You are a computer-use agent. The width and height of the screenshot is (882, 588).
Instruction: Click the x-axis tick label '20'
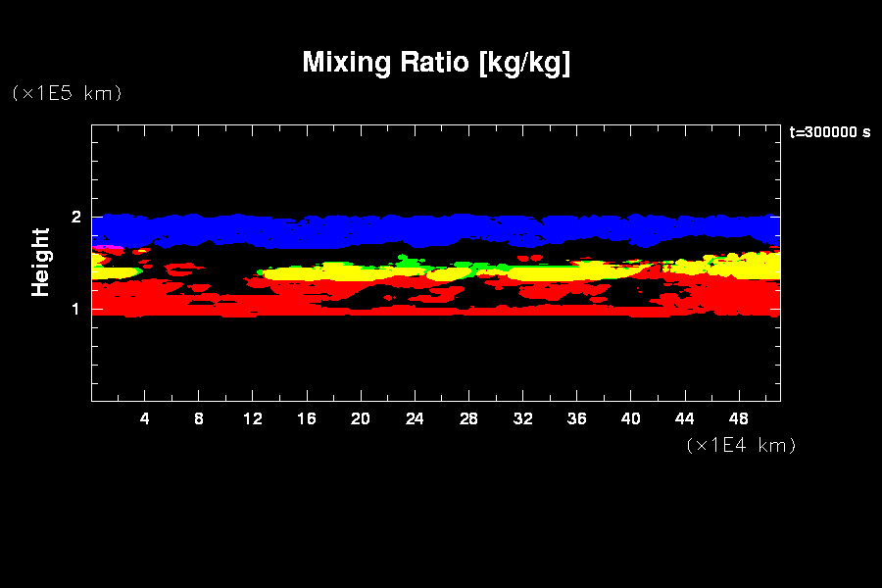361,418
